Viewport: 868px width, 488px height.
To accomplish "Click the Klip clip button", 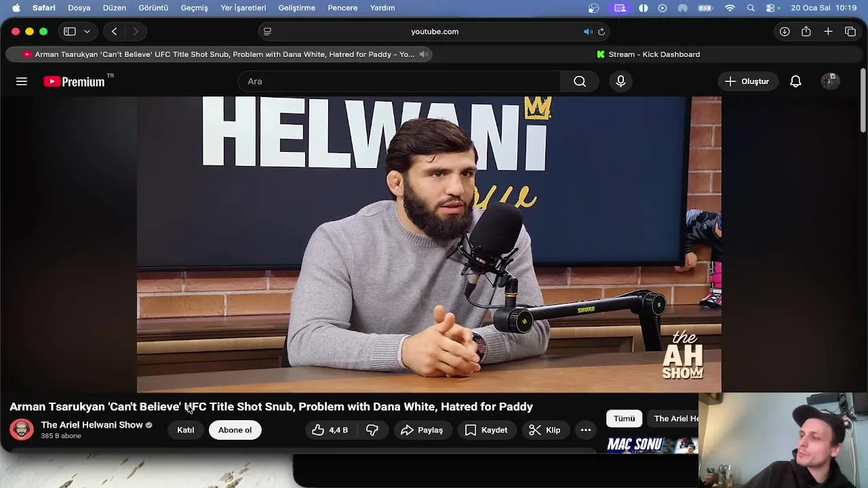I will click(x=545, y=430).
